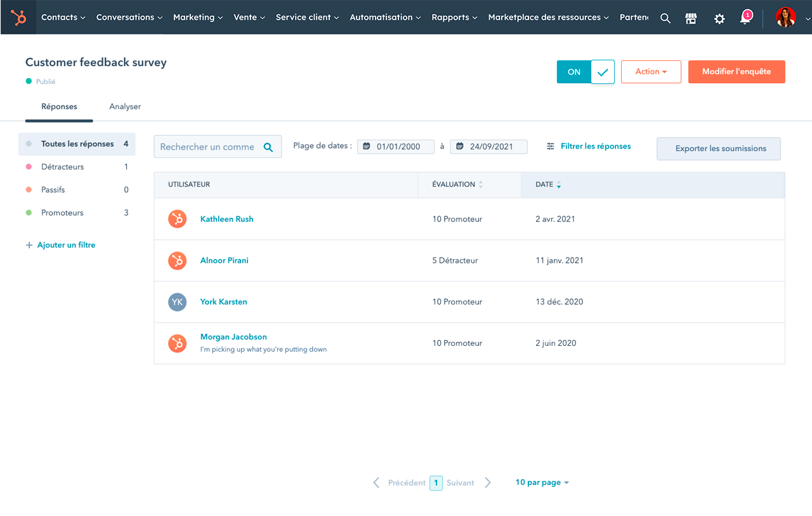Click the Modifier l'enquête button
Viewport: 812px width, 516px height.
(x=736, y=72)
